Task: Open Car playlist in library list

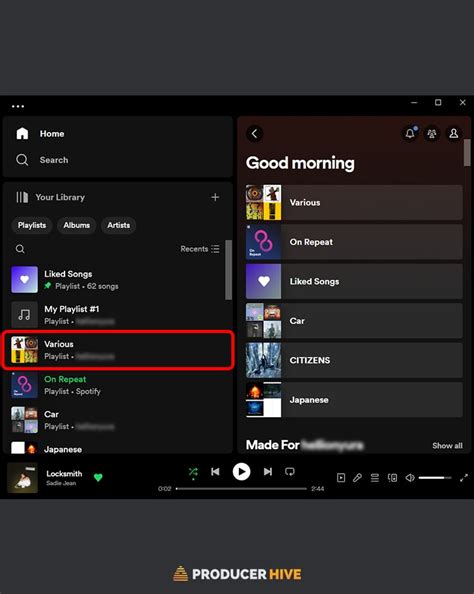Action: 117,420
